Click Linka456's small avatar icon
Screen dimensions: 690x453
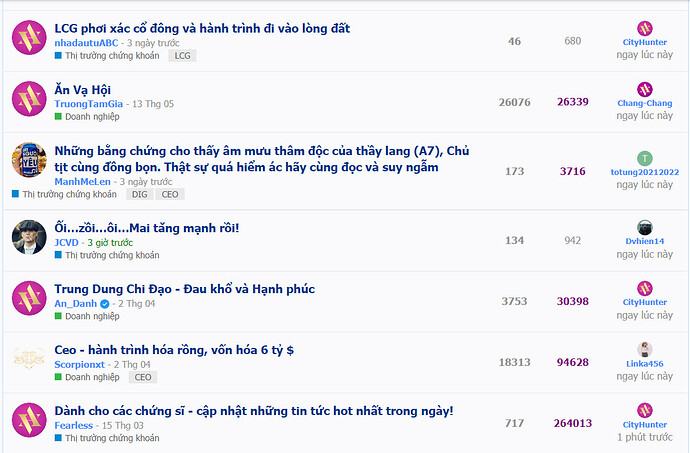point(645,350)
